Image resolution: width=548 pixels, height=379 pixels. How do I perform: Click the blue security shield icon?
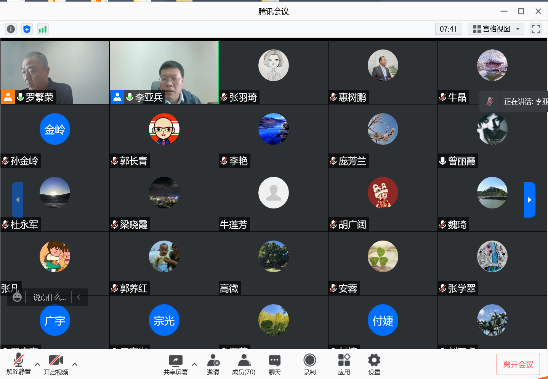point(27,29)
